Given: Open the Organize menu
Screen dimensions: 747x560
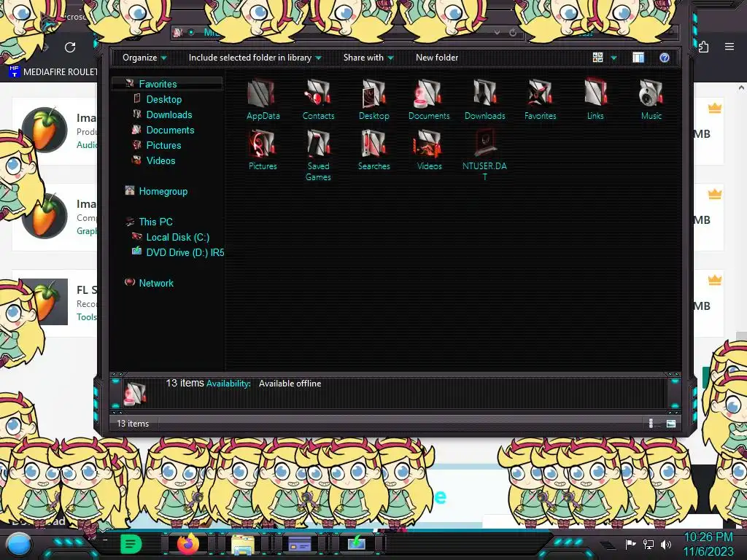Looking at the screenshot, I should (144, 58).
